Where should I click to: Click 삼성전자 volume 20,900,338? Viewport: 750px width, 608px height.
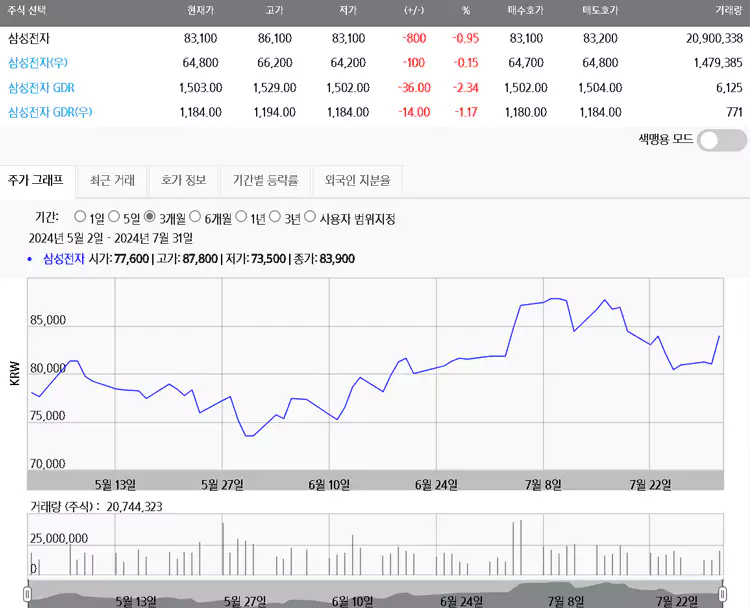[714, 38]
